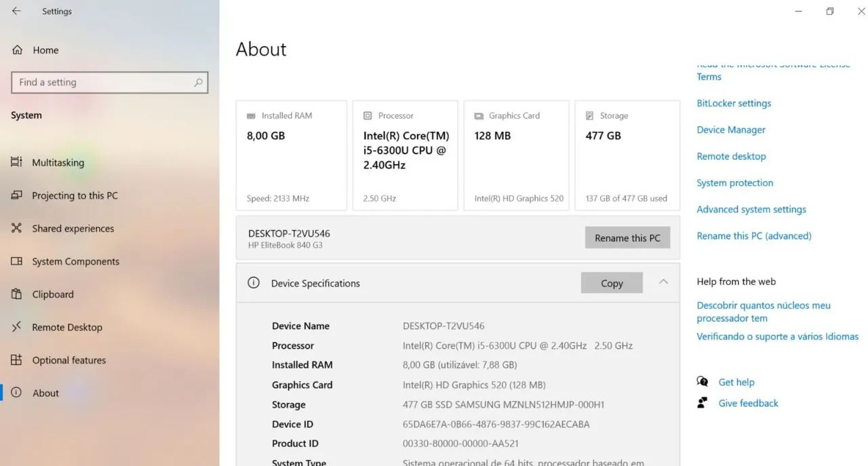Go back using the Settings back arrow

[16, 11]
